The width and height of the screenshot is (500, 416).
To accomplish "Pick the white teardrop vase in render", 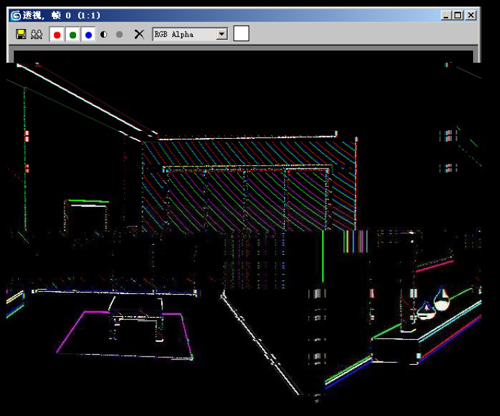I will (442, 299).
